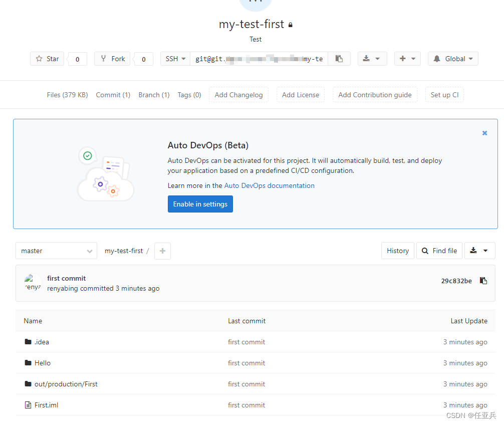Image resolution: width=504 pixels, height=424 pixels.
Task: Open last commit link for out/production/First row
Action: 246,384
